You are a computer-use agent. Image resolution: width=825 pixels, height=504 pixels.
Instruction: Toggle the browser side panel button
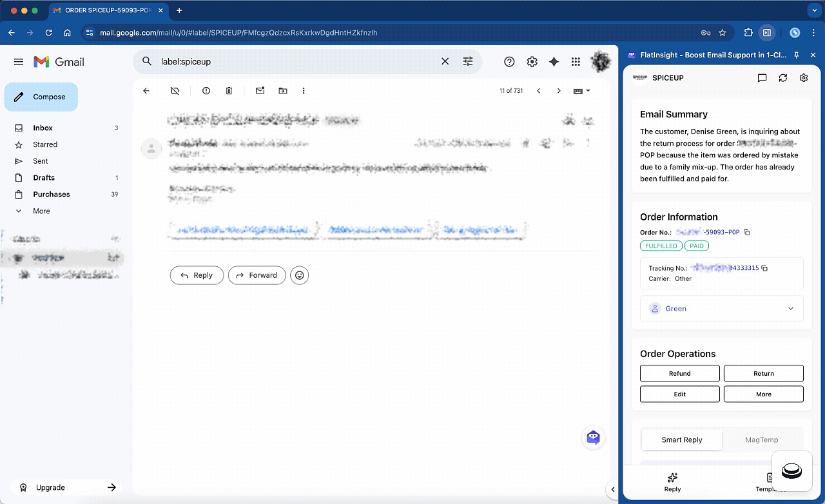coord(767,32)
